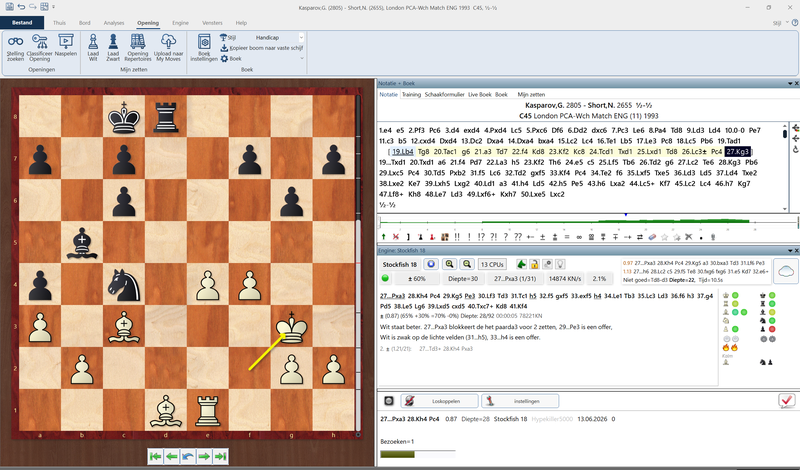Image resolution: width=800 pixels, height=470 pixels.
Task: Click the Stijl umbrella item
Action: 228,37
